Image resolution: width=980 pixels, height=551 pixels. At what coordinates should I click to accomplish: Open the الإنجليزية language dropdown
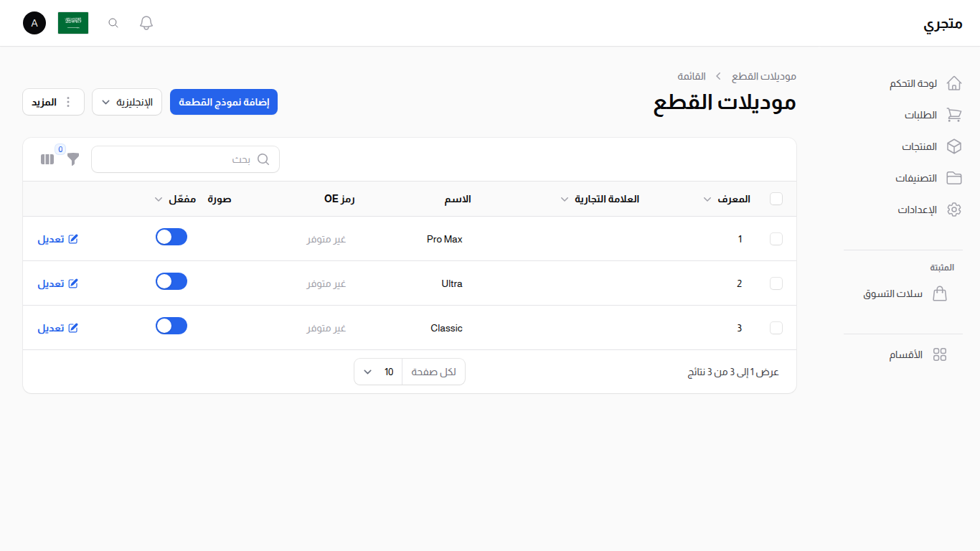coord(127,102)
